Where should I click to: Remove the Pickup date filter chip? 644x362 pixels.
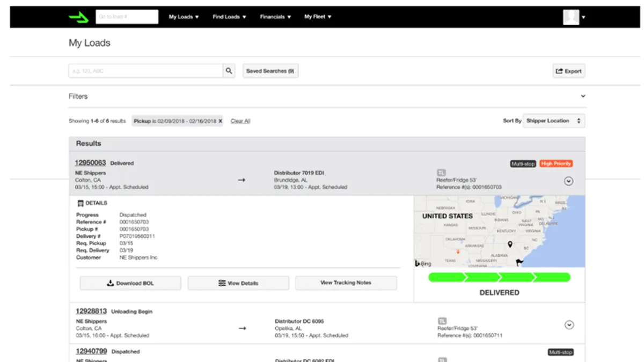click(220, 121)
